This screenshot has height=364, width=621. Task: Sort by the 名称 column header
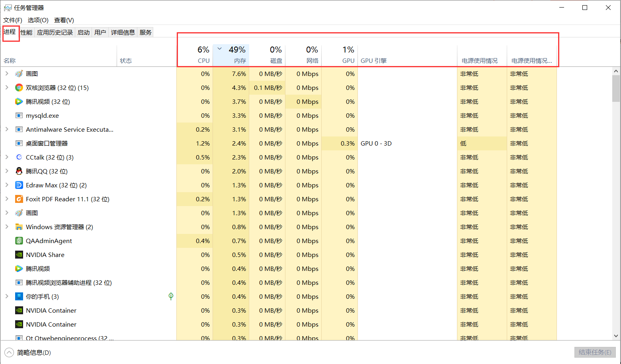click(59, 55)
